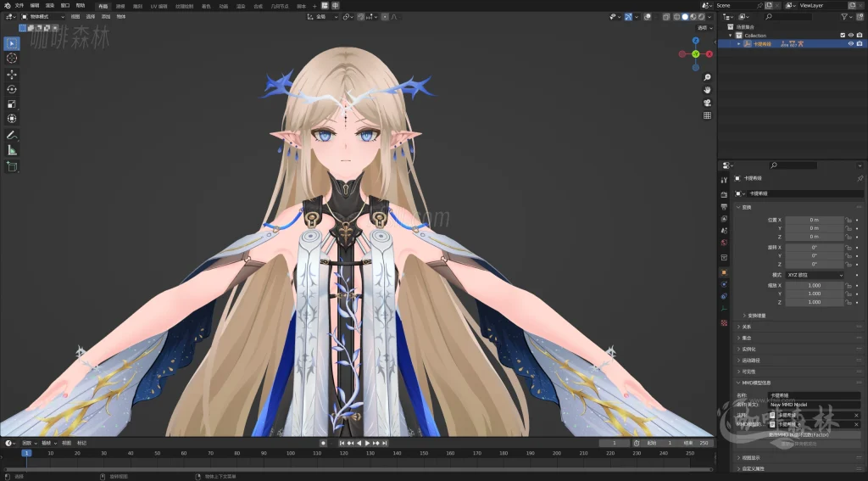Open the Render properties tab

(x=724, y=194)
